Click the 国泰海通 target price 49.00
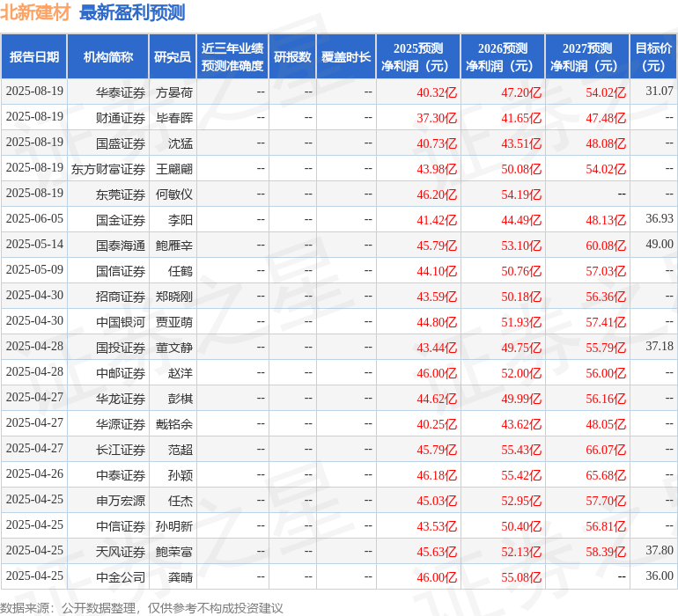 pos(659,245)
